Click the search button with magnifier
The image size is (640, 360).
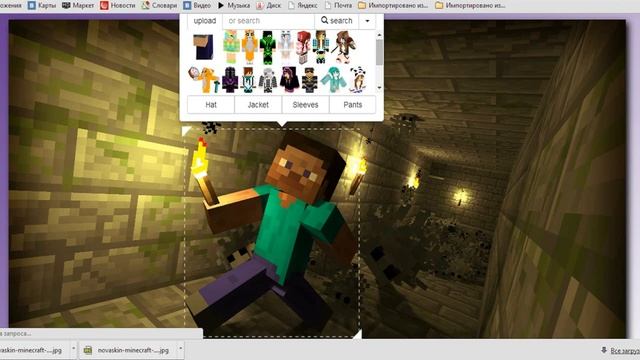coord(337,21)
